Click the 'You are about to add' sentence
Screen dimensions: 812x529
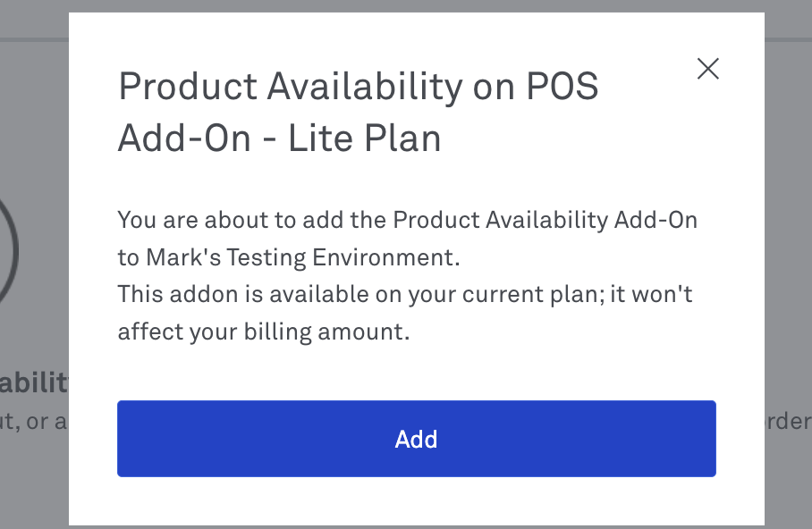[407, 239]
